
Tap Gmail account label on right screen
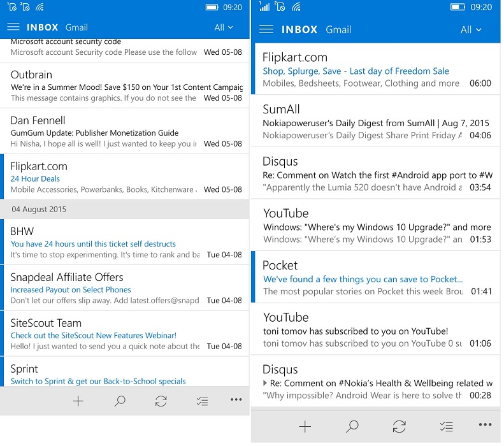click(x=338, y=29)
